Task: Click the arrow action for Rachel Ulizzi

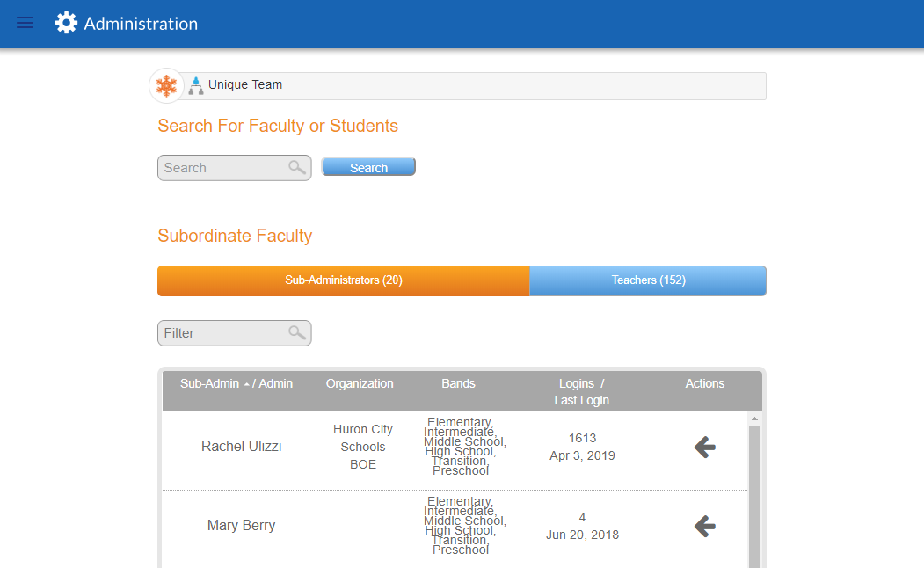Action: point(705,448)
